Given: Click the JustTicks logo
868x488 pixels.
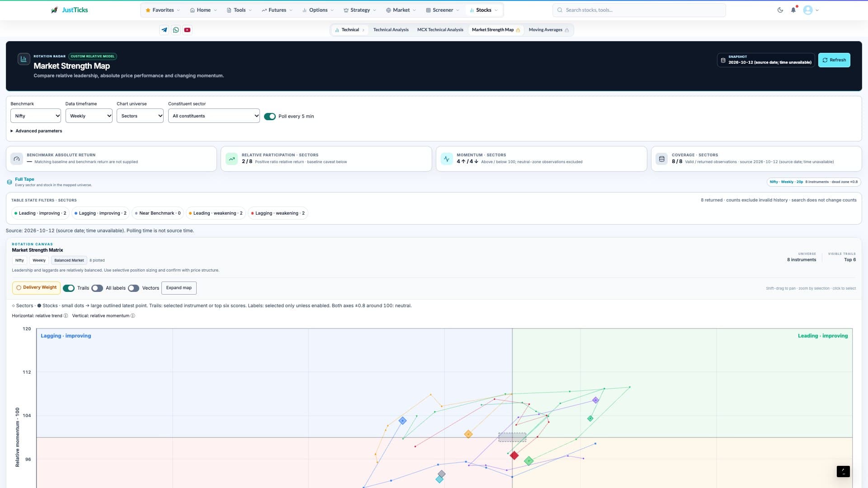Looking at the screenshot, I should [70, 10].
